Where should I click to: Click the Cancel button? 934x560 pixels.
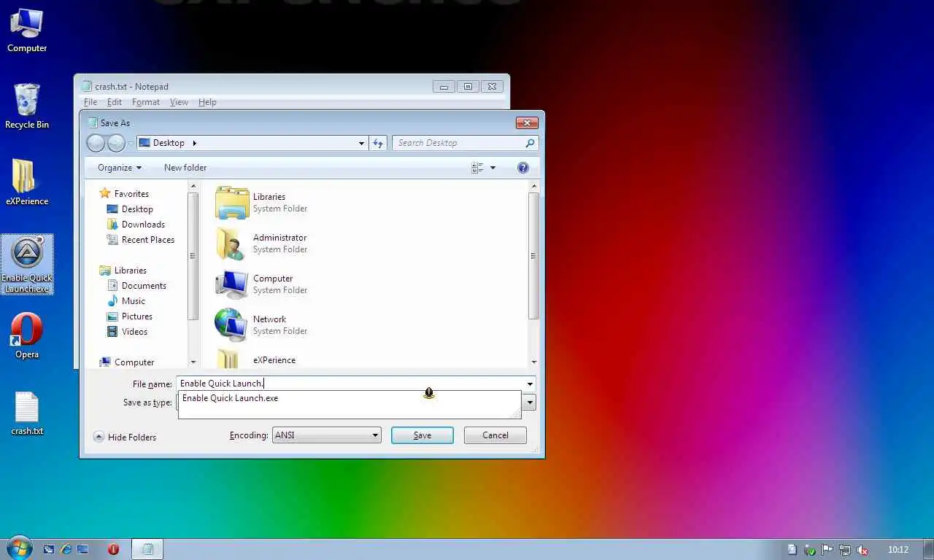[495, 435]
